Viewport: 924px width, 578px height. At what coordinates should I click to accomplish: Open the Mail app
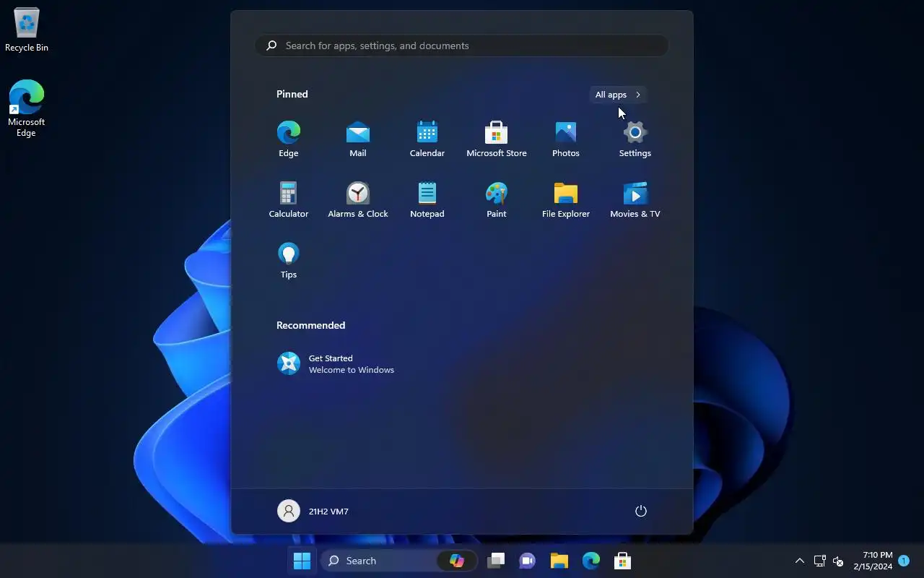click(357, 139)
